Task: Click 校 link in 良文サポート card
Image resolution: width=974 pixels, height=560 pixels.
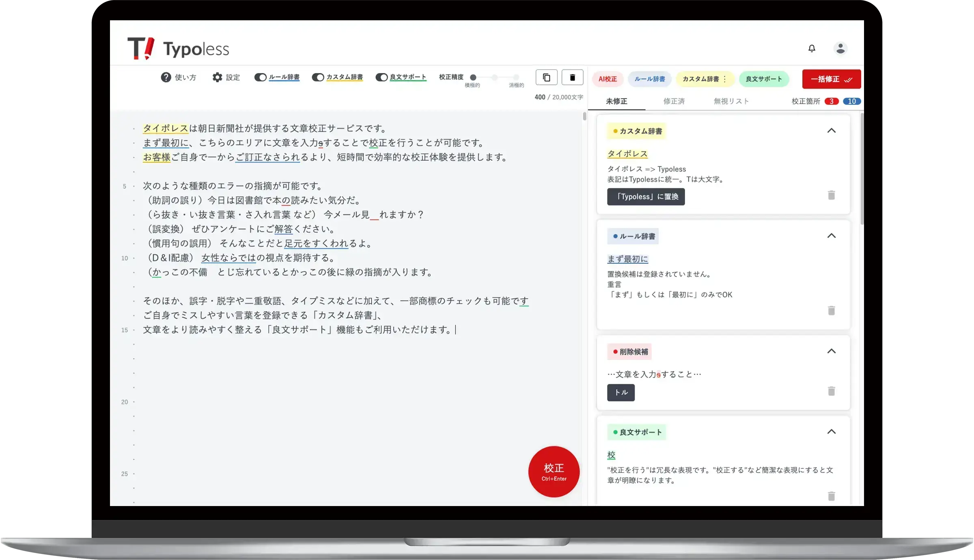Action: click(611, 455)
